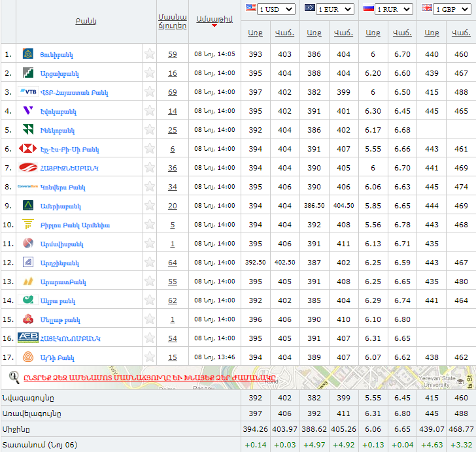Viewport: 476px width, 452px height.
Task: Toggle the favorite star in row 4
Action: click(x=150, y=111)
